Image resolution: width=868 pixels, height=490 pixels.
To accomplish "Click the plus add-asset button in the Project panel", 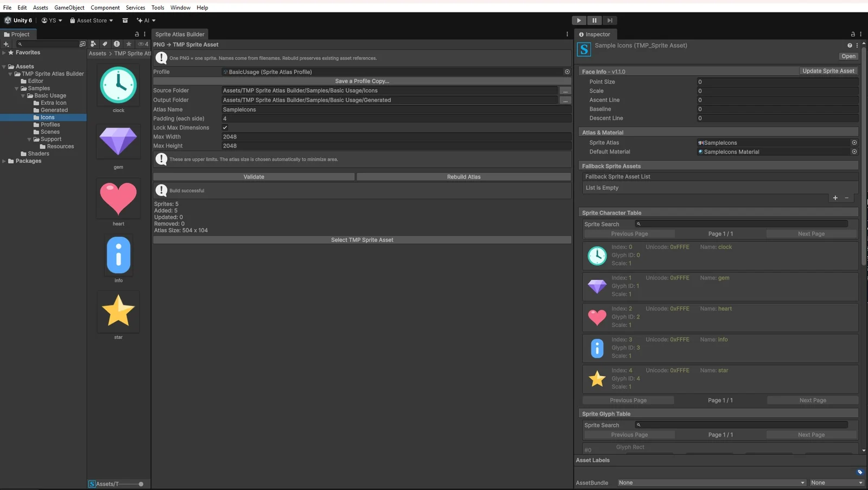I will pyautogui.click(x=6, y=44).
